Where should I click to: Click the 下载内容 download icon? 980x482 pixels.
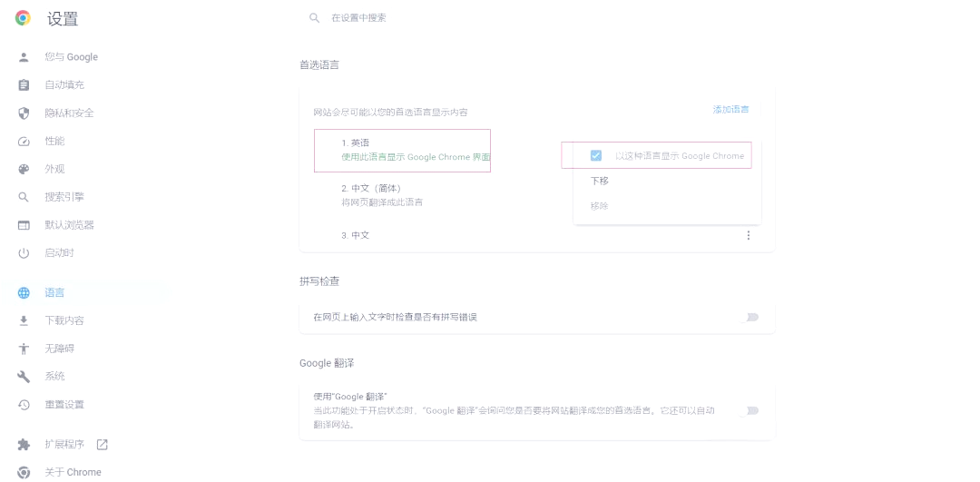(24, 320)
